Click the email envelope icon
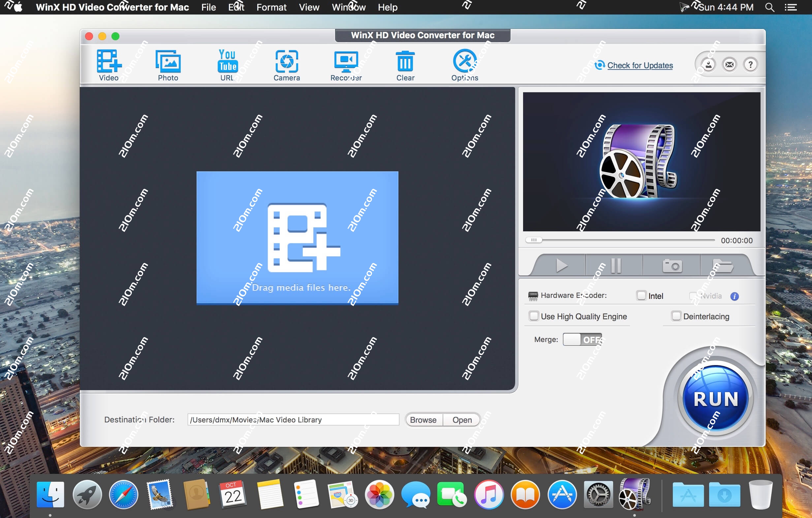This screenshot has width=812, height=518. click(x=730, y=65)
